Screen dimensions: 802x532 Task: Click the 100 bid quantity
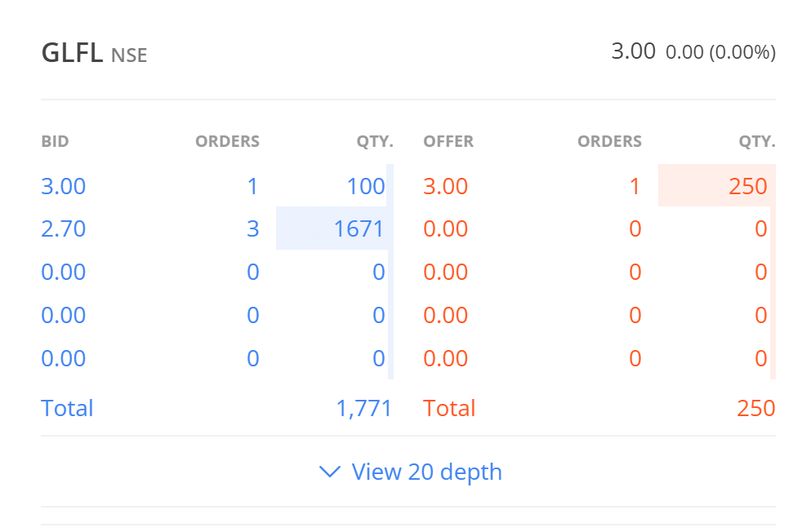pyautogui.click(x=366, y=186)
